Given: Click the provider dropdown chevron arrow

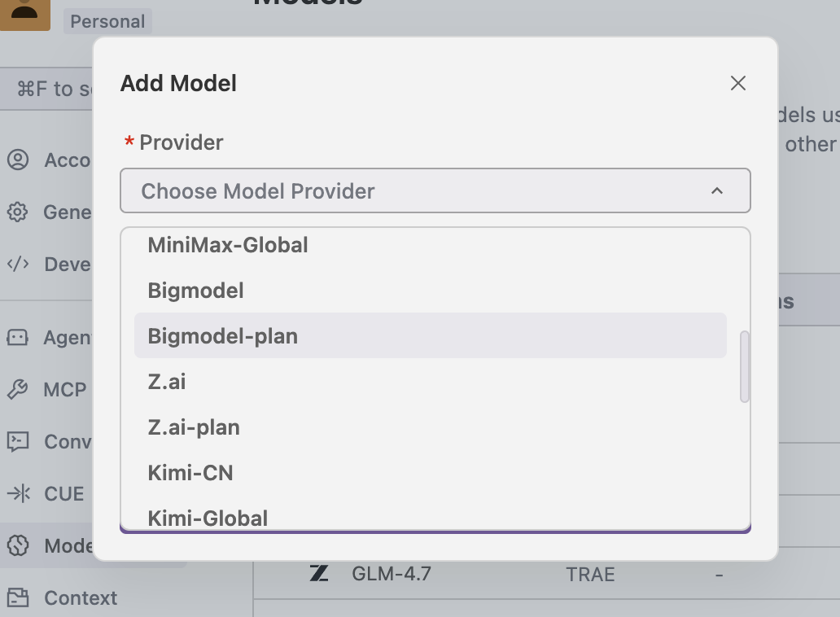Looking at the screenshot, I should pyautogui.click(x=717, y=191).
